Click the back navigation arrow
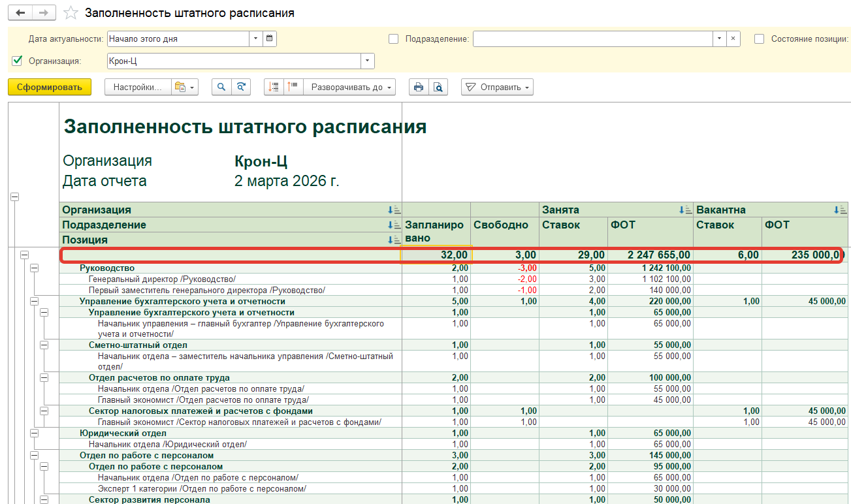The height and width of the screenshot is (504, 851). [19, 12]
